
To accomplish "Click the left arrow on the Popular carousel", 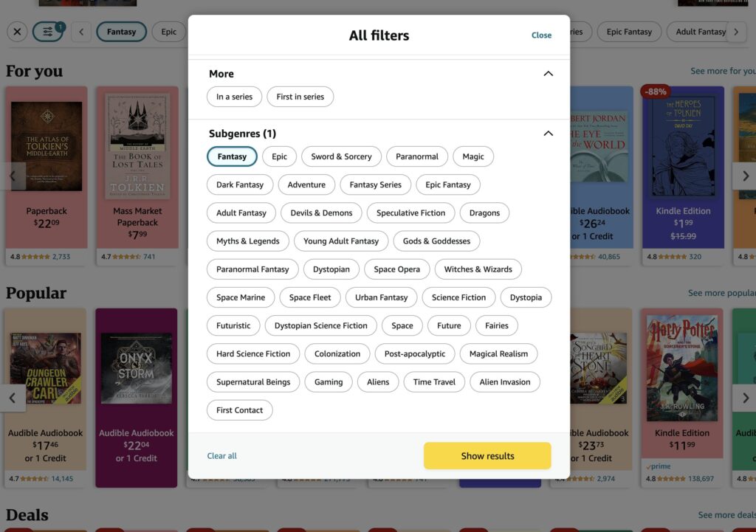I will [11, 397].
